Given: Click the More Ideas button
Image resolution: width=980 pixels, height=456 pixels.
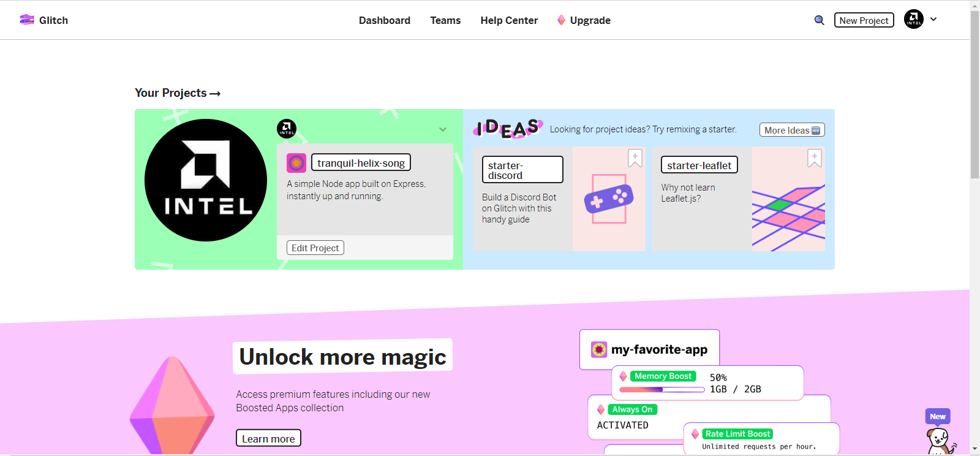Looking at the screenshot, I should click(792, 130).
